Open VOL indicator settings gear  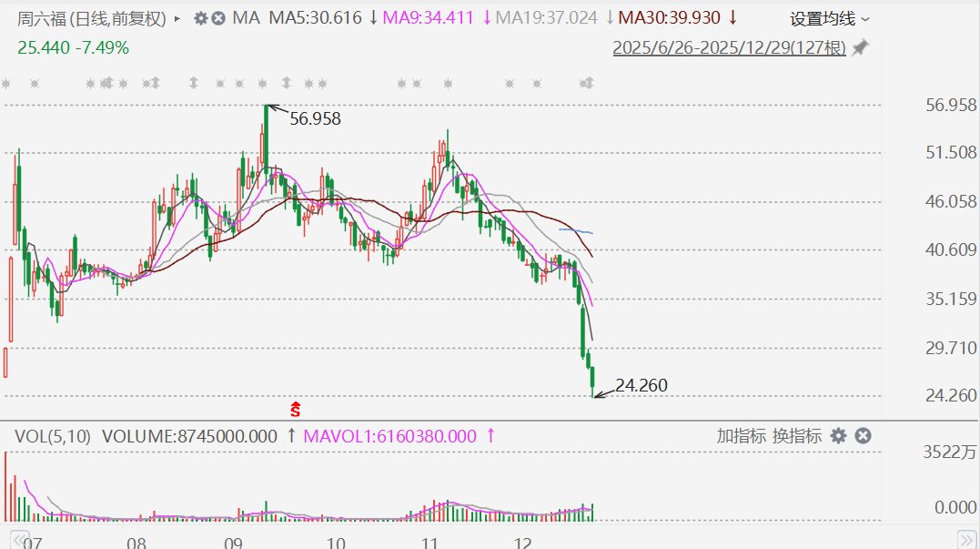tap(838, 436)
